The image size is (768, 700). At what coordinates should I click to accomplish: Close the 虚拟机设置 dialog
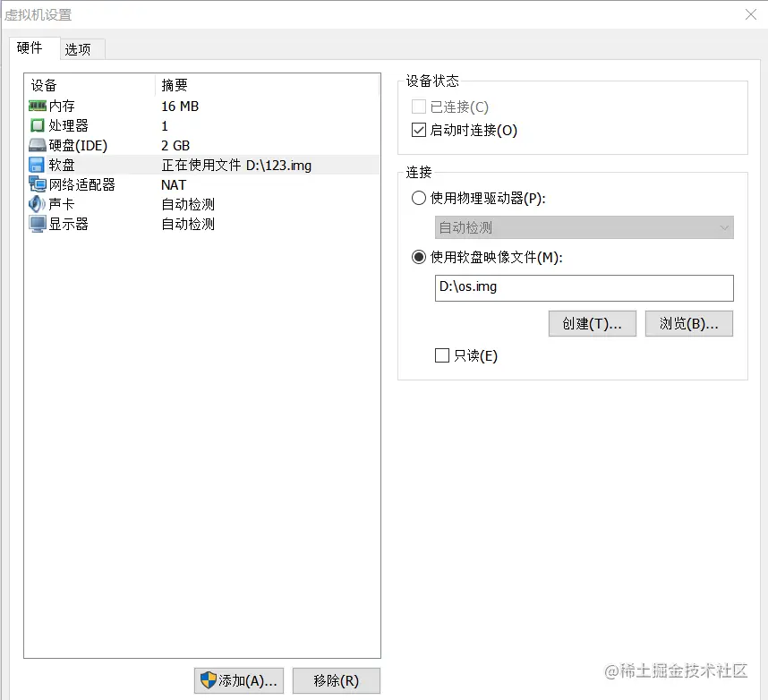[x=751, y=14]
